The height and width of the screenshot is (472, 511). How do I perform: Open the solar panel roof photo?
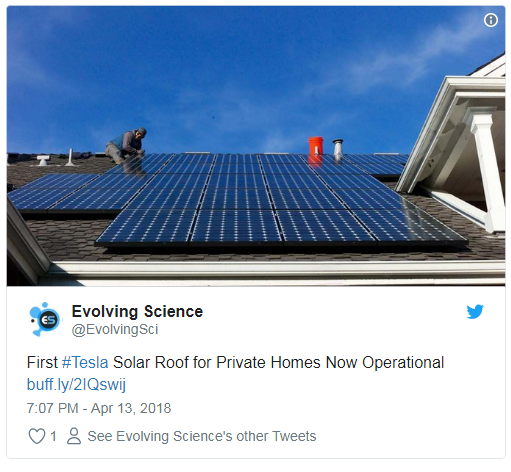point(256,146)
